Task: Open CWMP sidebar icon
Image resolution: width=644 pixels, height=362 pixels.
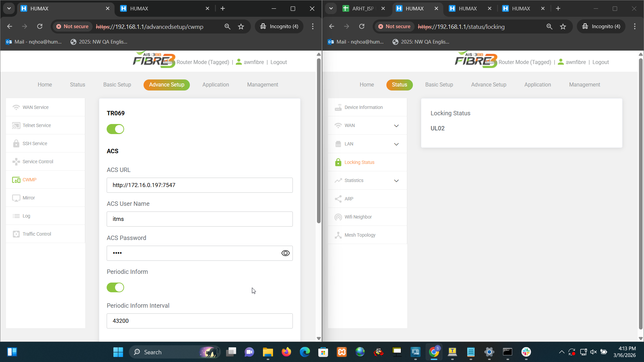Action: [16, 180]
